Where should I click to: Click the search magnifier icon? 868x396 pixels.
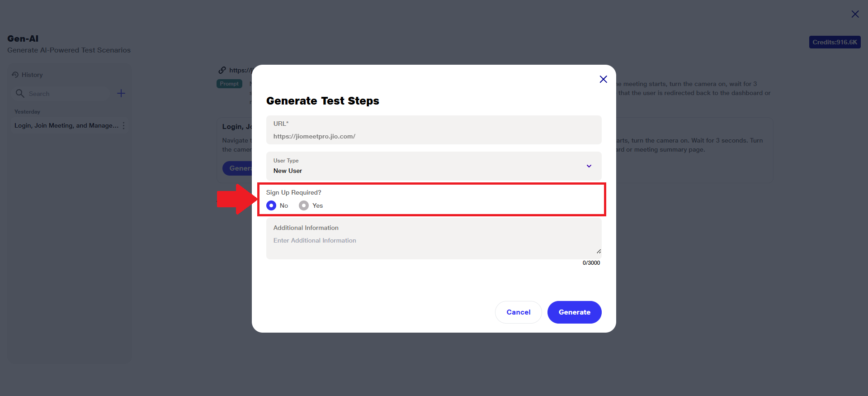20,93
